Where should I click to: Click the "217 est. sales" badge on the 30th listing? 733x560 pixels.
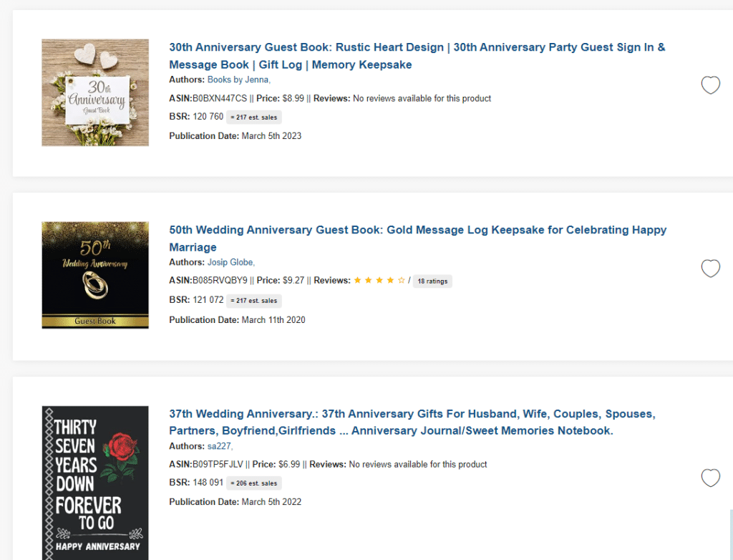tap(255, 117)
